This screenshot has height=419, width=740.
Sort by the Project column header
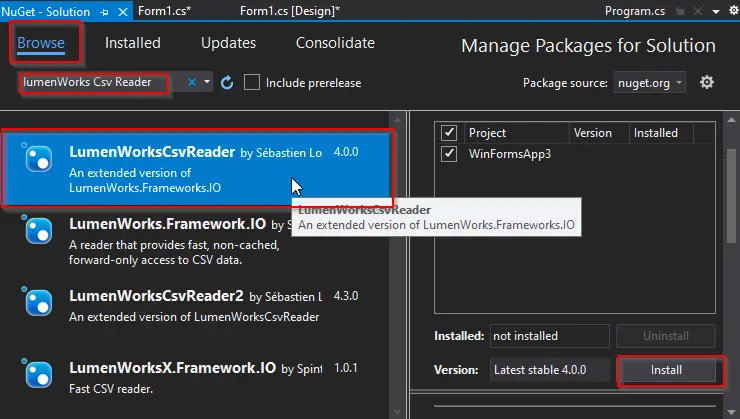(517, 133)
